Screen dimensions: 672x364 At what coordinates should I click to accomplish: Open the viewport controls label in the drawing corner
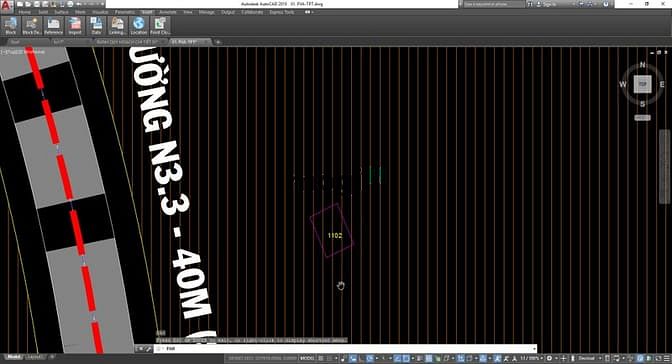tap(23, 52)
